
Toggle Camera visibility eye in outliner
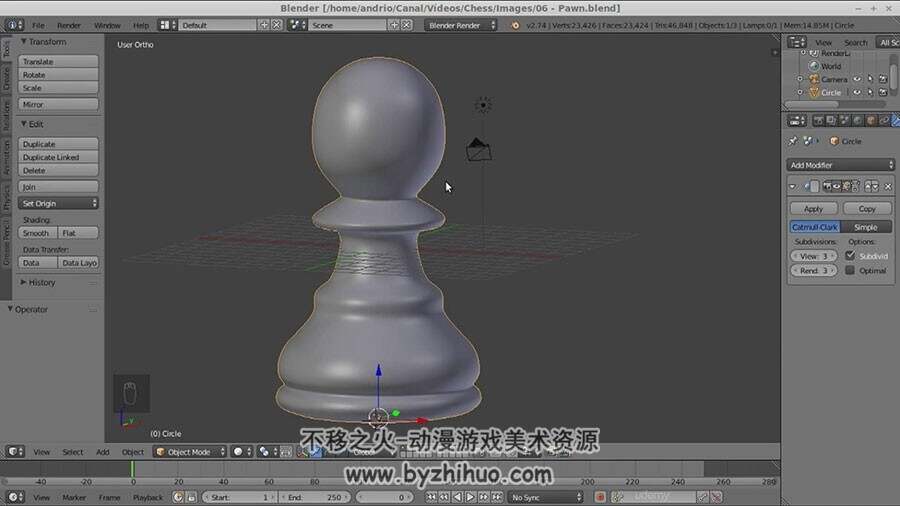click(857, 79)
